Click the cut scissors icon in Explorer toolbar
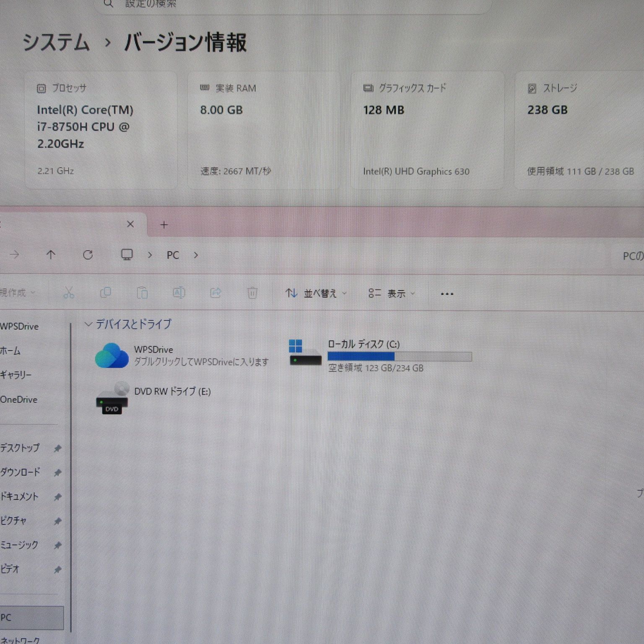 pos(69,293)
